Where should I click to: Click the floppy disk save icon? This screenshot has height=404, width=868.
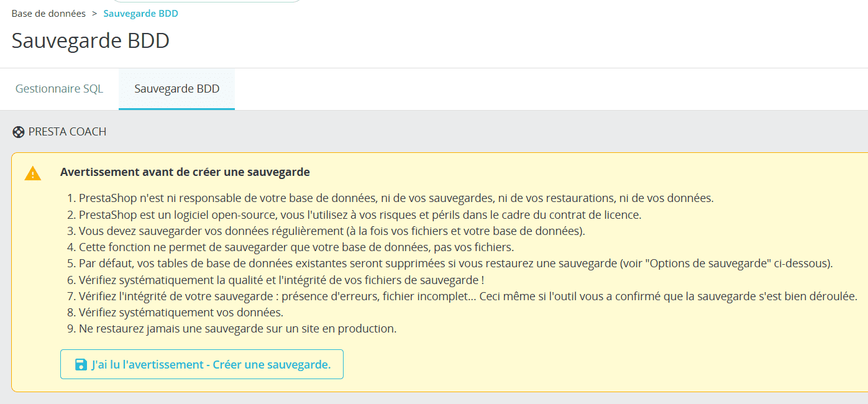[81, 364]
